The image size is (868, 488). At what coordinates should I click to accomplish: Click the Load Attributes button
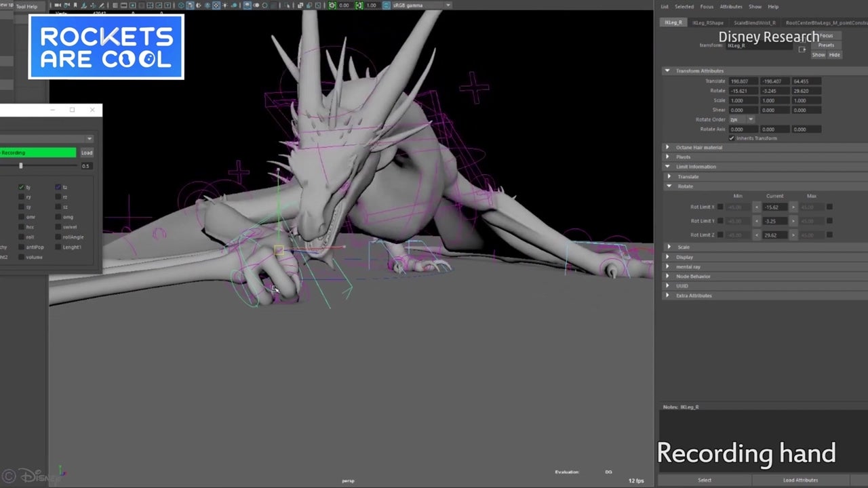(x=800, y=480)
